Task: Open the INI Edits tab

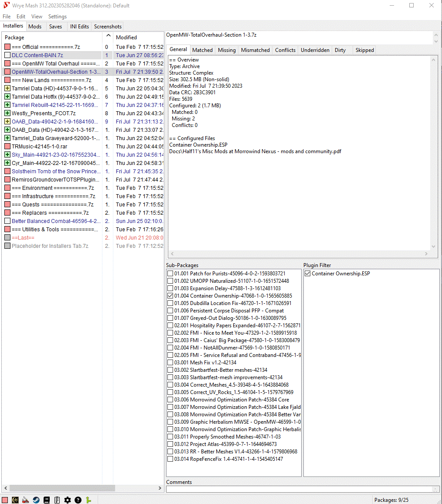Action: point(79,26)
